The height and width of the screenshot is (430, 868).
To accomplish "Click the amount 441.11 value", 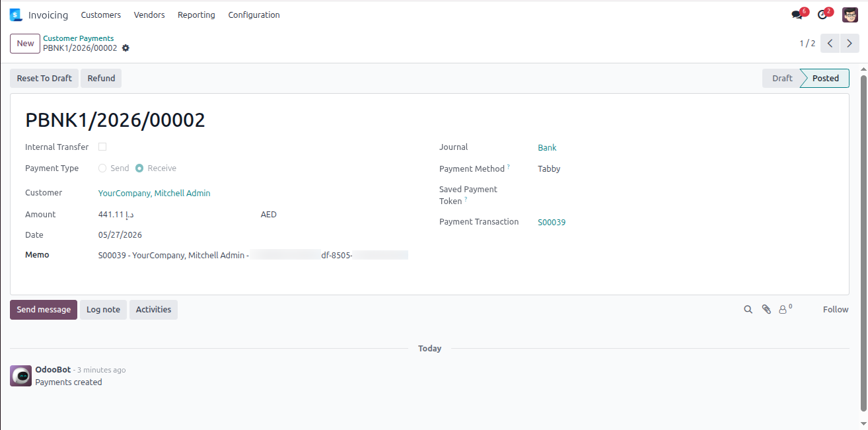I will click(x=116, y=215).
